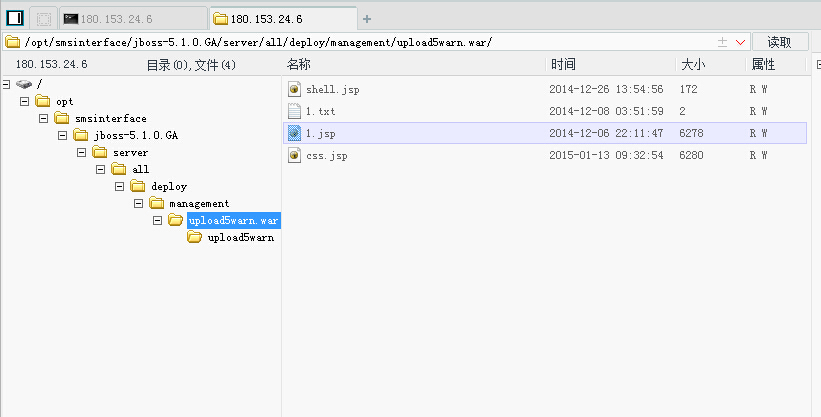
Task: Collapse the jboss-5.1.0.GA folder node
Action: click(62, 135)
